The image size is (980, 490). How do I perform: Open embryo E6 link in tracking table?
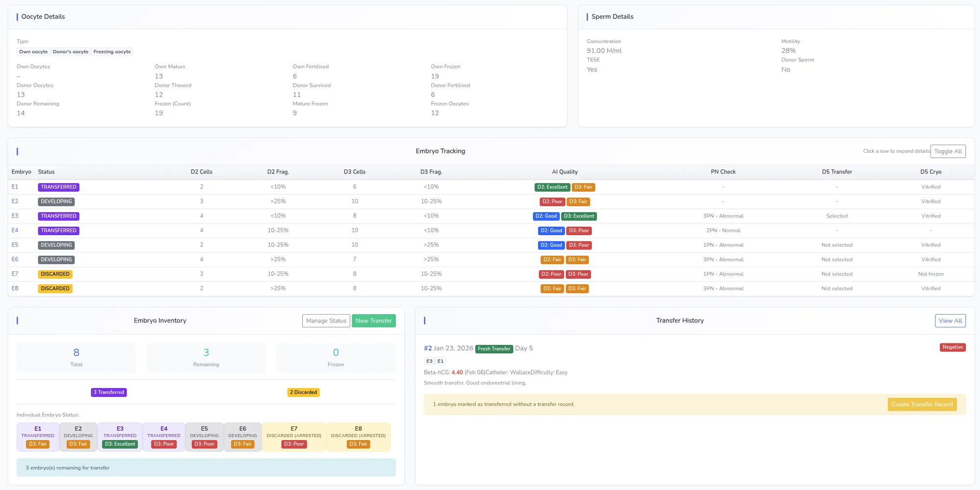pyautogui.click(x=15, y=260)
